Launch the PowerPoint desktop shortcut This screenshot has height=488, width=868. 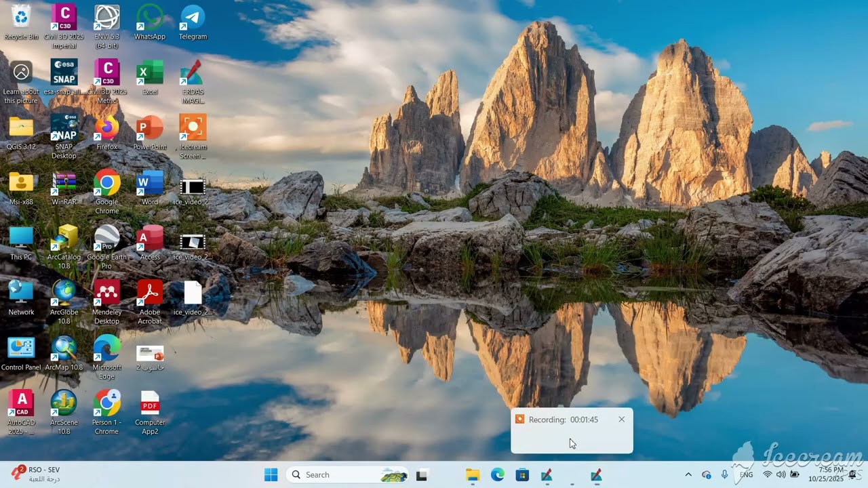(x=150, y=132)
